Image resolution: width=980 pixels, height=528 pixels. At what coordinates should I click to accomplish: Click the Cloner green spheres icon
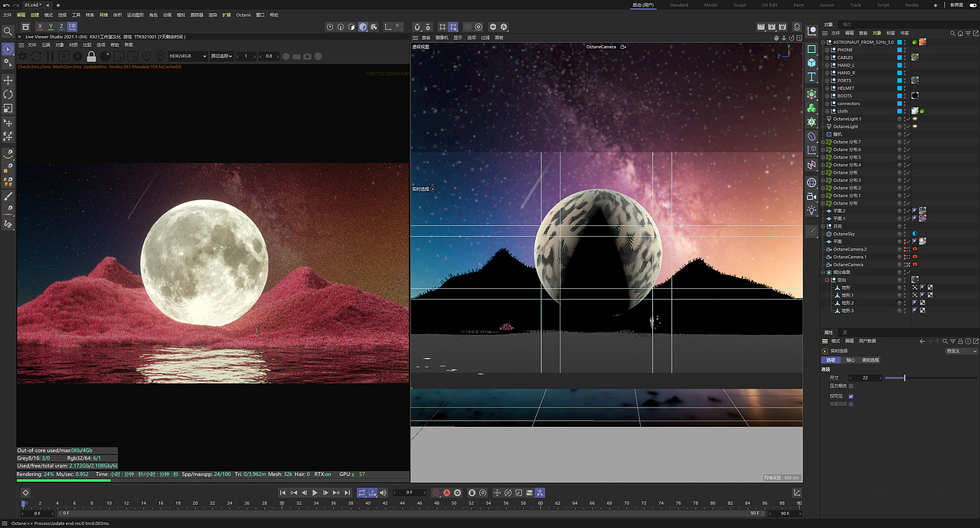coord(812,108)
